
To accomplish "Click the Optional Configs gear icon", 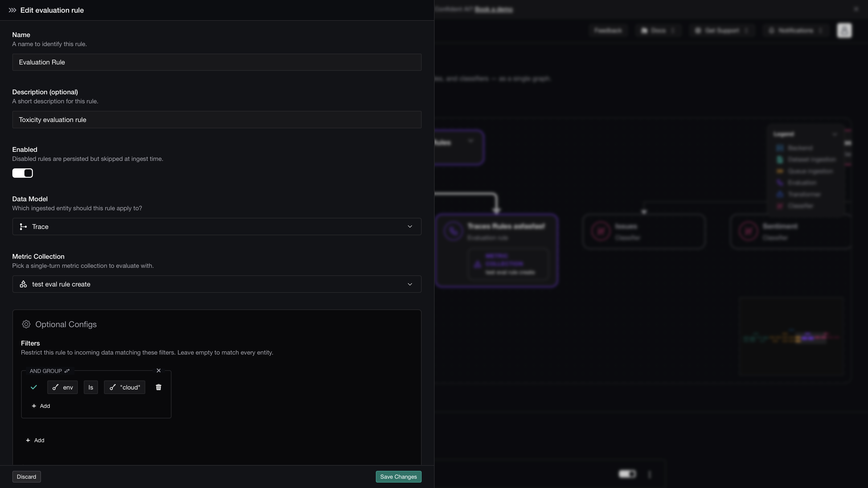I will pos(26,324).
